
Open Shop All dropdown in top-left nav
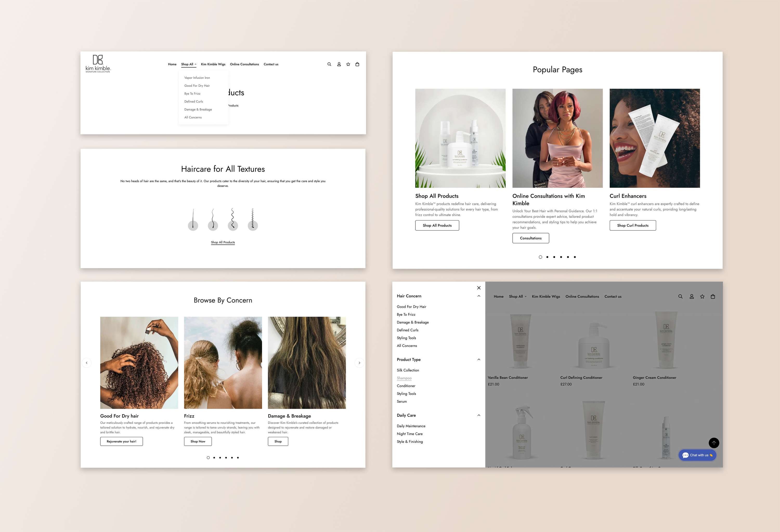188,64
